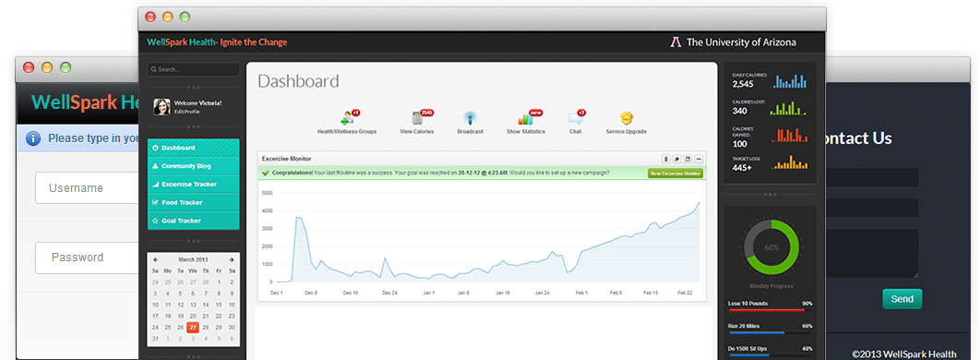This screenshot has width=980, height=360.
Task: Click the expand window icon in Excercise Monitor header
Action: click(687, 159)
